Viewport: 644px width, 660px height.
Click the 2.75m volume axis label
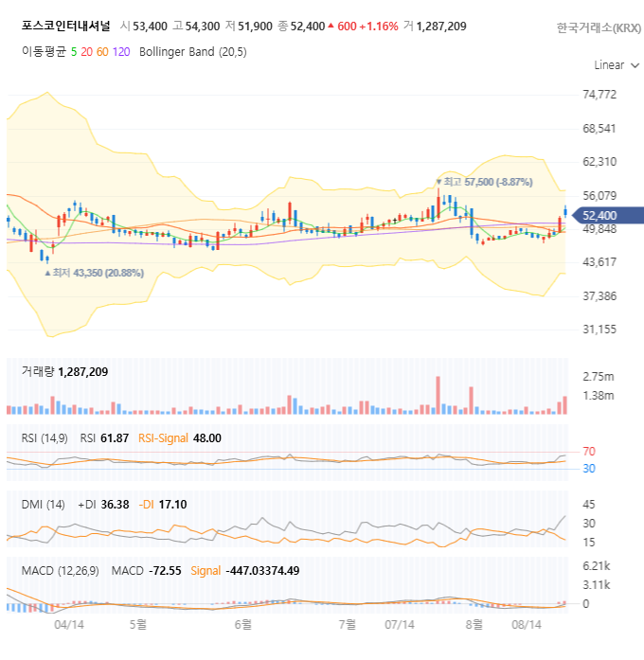coord(599,377)
